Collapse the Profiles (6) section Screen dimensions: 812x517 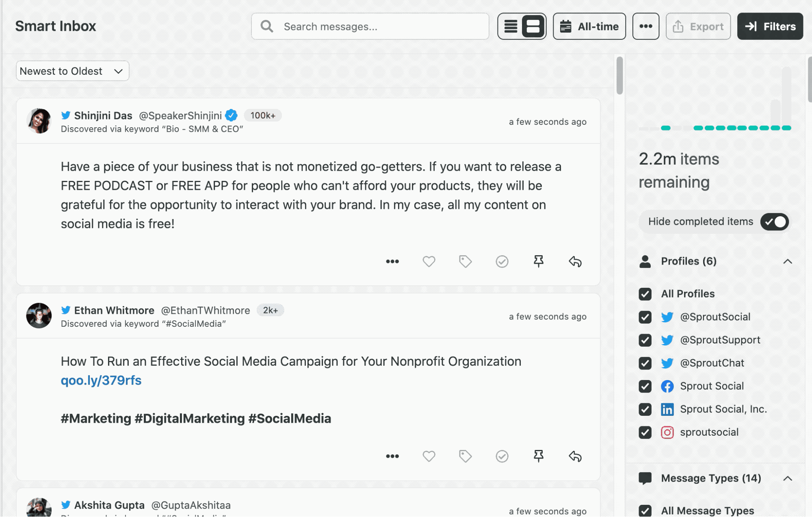pyautogui.click(x=787, y=261)
